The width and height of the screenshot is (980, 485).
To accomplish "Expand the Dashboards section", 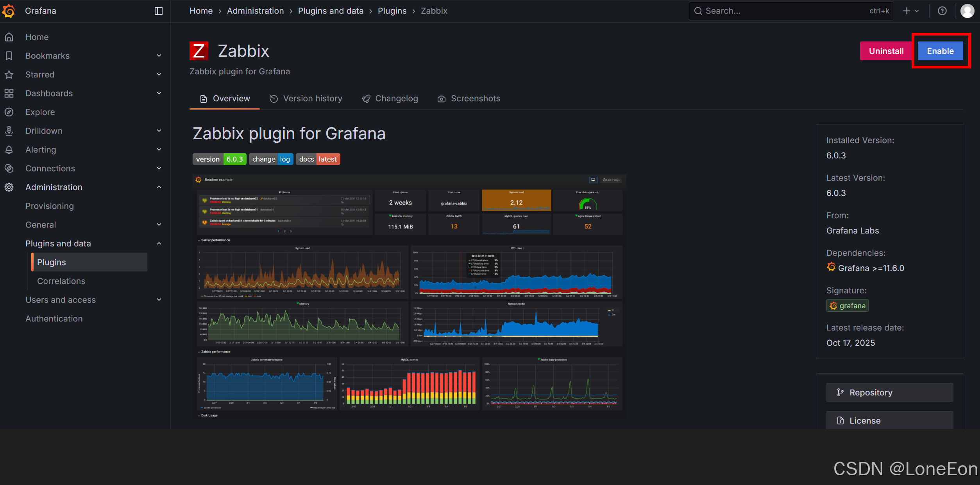I will click(159, 93).
